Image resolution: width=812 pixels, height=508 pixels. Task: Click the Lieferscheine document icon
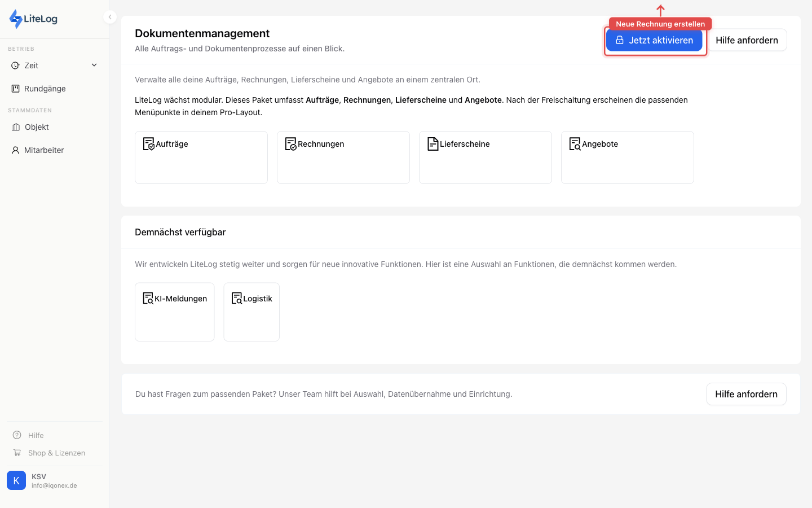pyautogui.click(x=432, y=143)
